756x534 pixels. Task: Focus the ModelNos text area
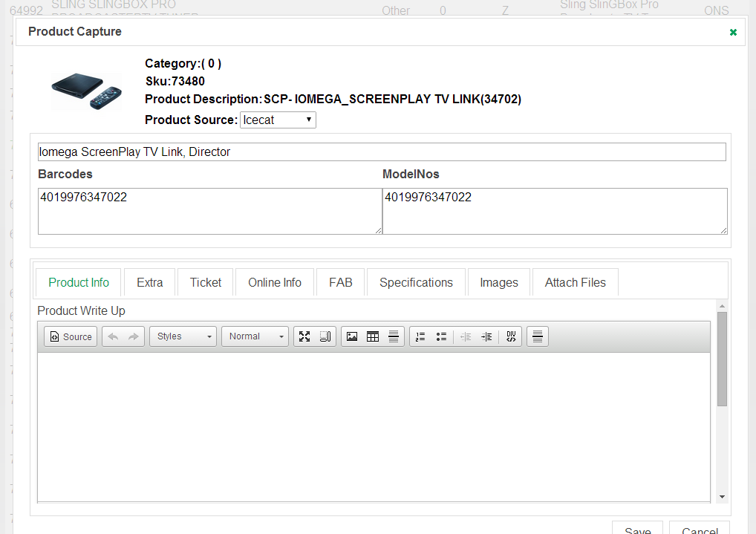point(555,211)
